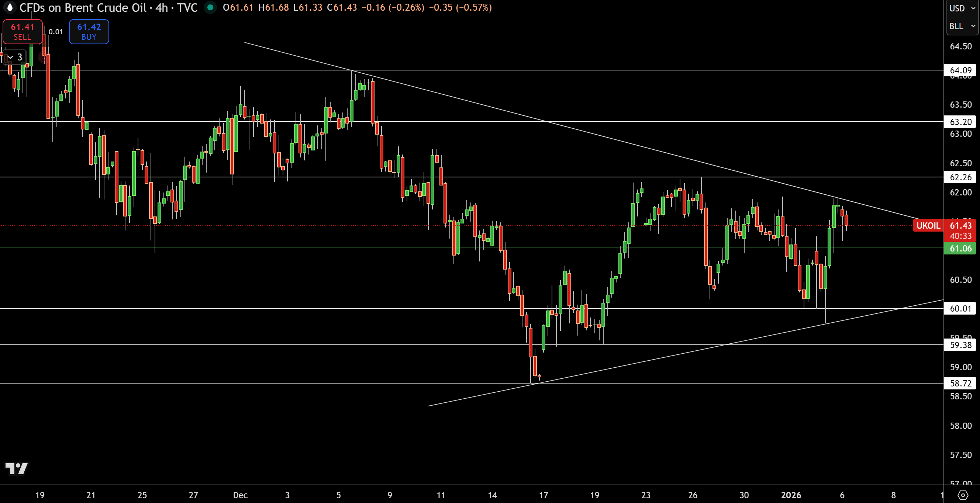Viewport: 980px width, 503px height.
Task: Click the −0.35 (−0.57%) change value
Action: click(460, 8)
